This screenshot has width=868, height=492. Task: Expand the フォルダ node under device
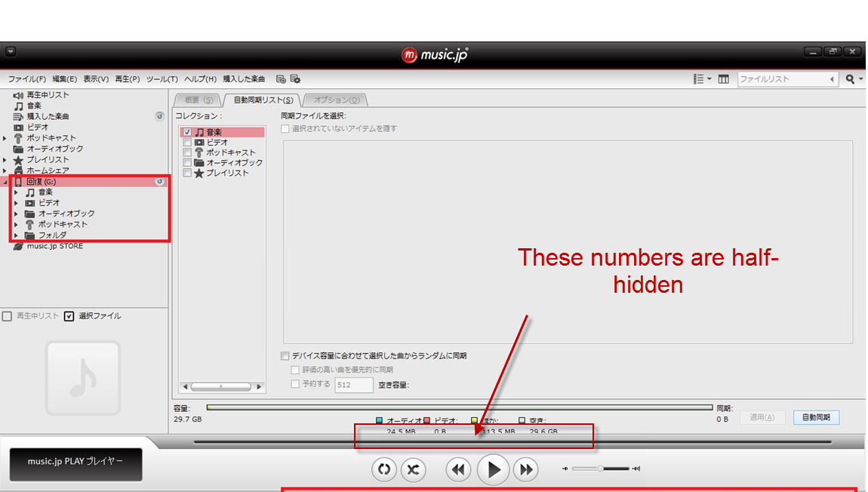point(16,235)
